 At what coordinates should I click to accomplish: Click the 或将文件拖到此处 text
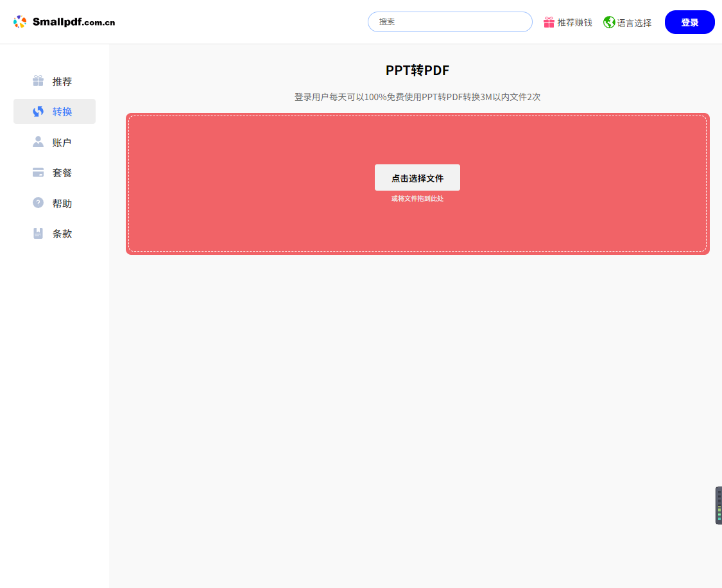(x=417, y=198)
